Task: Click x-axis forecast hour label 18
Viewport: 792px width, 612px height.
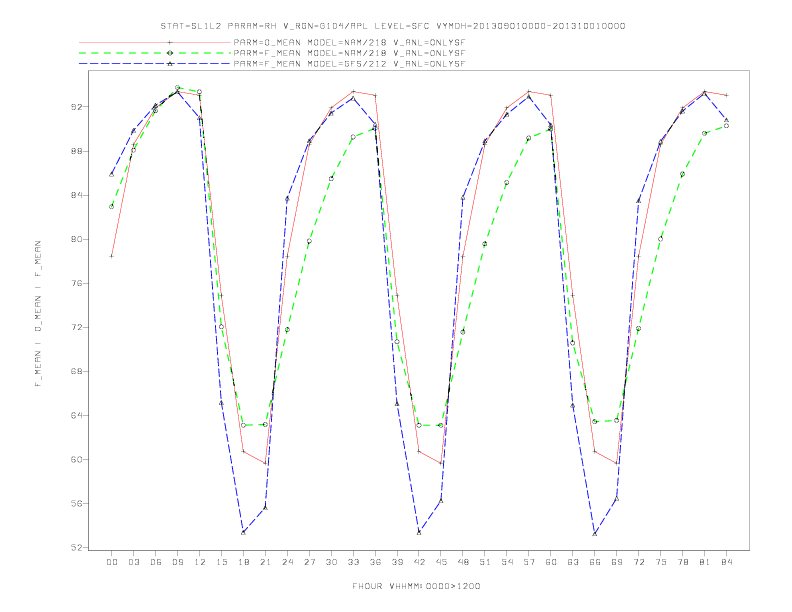Action: tap(243, 562)
